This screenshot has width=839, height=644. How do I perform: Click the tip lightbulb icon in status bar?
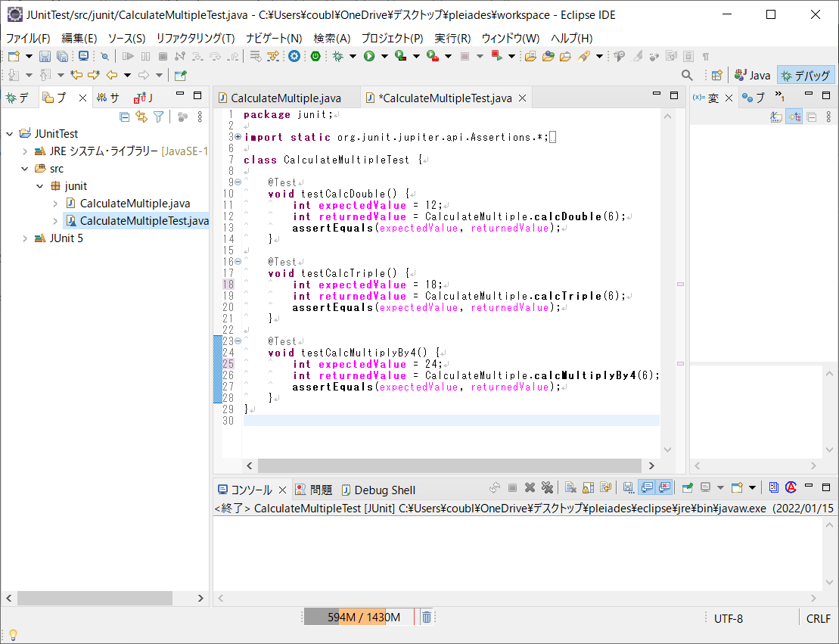tap(14, 635)
